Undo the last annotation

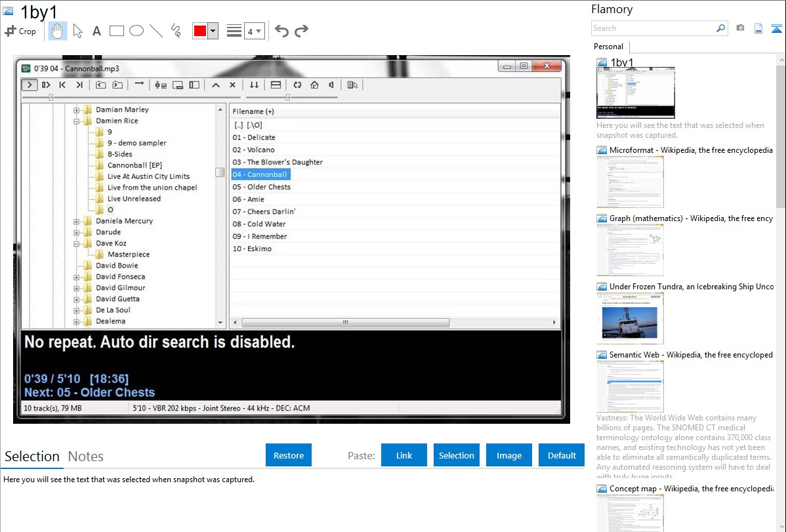[281, 31]
